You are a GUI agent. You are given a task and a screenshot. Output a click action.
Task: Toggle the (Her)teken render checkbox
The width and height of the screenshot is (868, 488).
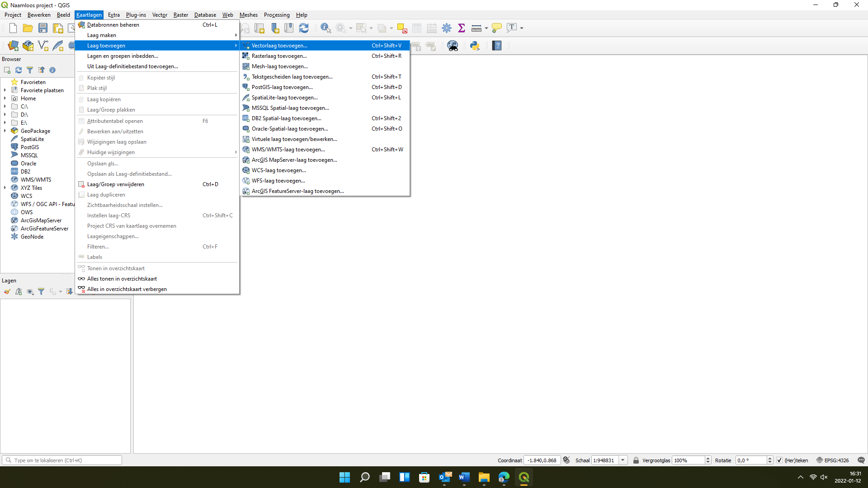(779, 460)
